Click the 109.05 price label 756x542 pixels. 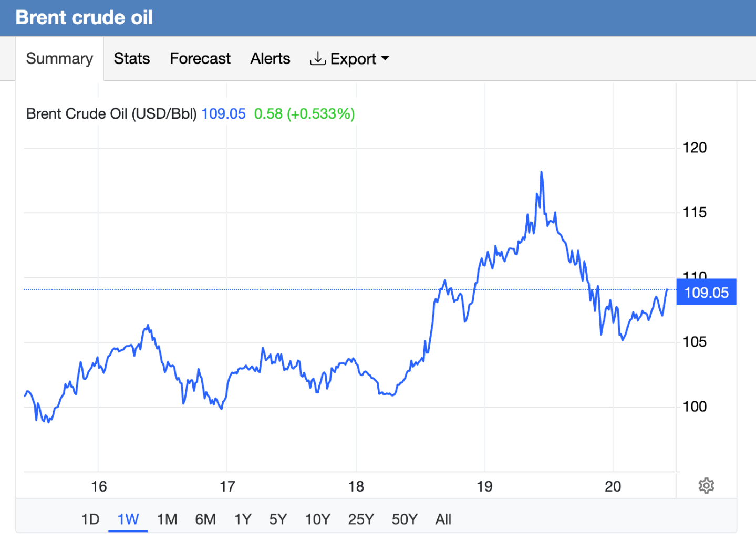[706, 292]
